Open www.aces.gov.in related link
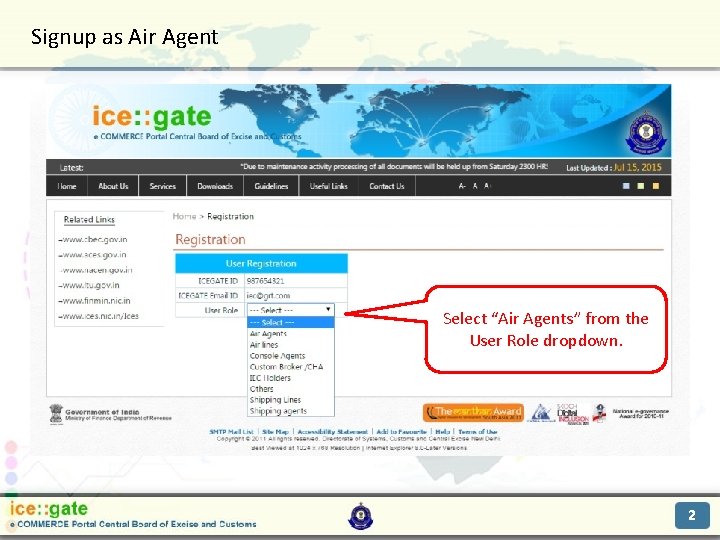Image resolution: width=720 pixels, height=540 pixels. pyautogui.click(x=93, y=254)
